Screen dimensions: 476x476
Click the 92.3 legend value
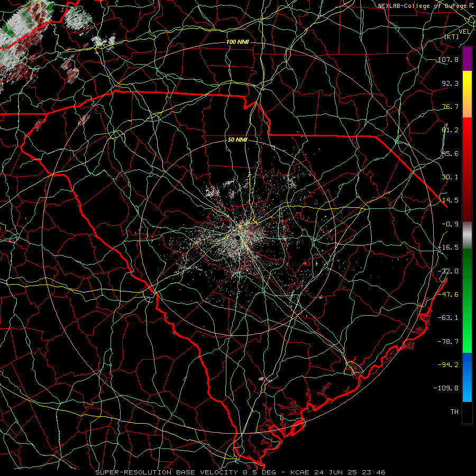pos(450,83)
